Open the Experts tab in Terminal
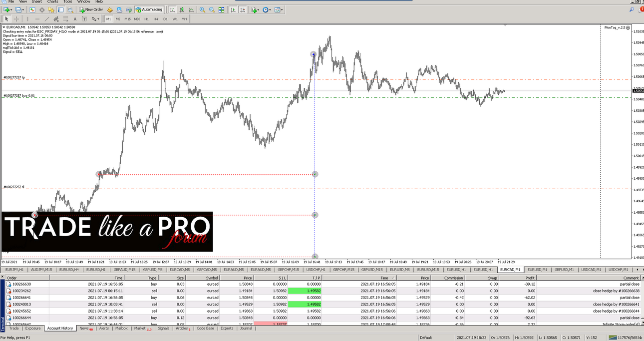This screenshot has width=644, height=341. coord(227,329)
